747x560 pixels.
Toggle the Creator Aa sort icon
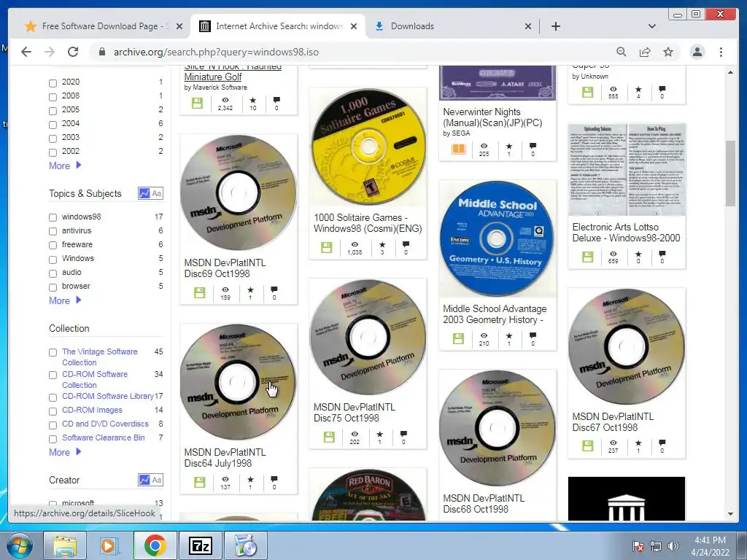[157, 480]
